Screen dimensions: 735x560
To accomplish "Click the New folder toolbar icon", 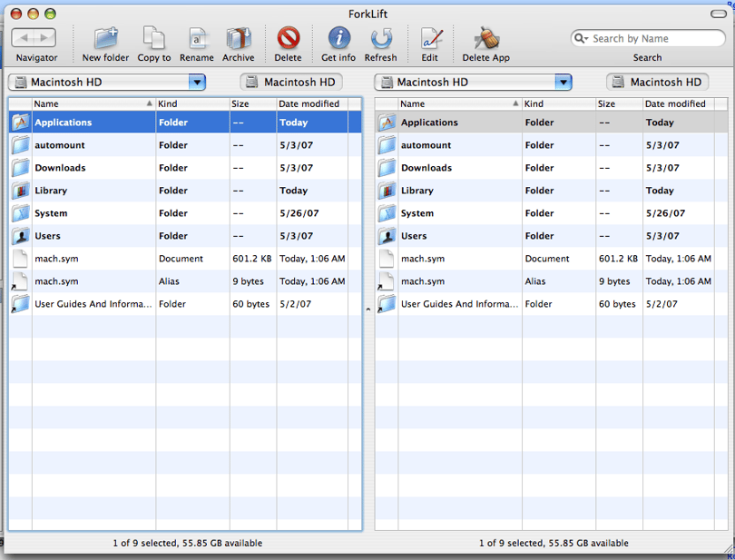I will [105, 38].
